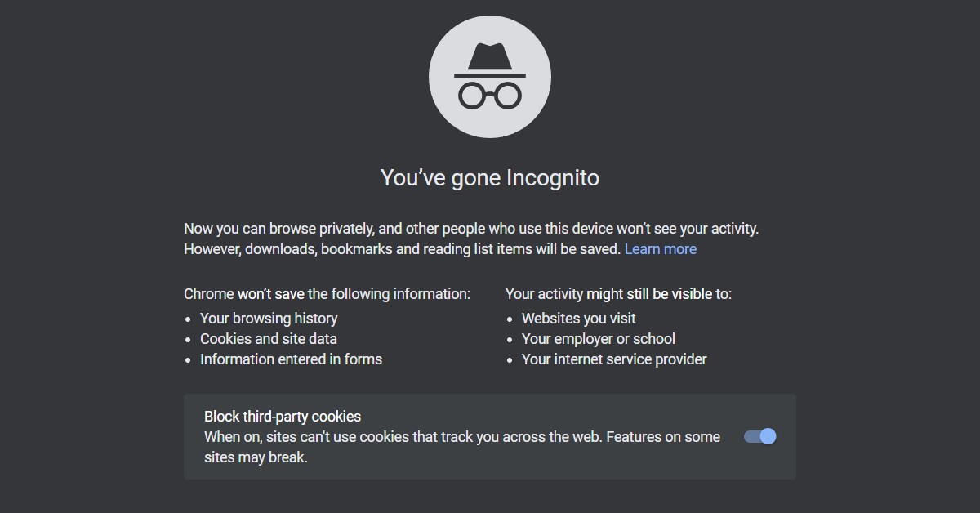
Task: Click the "Chrome won't save the following information" heading
Action: click(327, 294)
